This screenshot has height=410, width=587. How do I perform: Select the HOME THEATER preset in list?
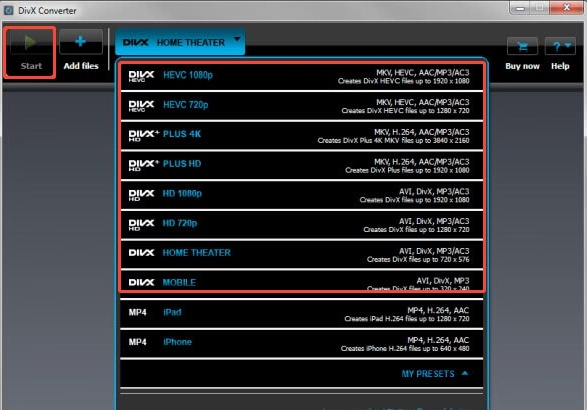pos(302,255)
